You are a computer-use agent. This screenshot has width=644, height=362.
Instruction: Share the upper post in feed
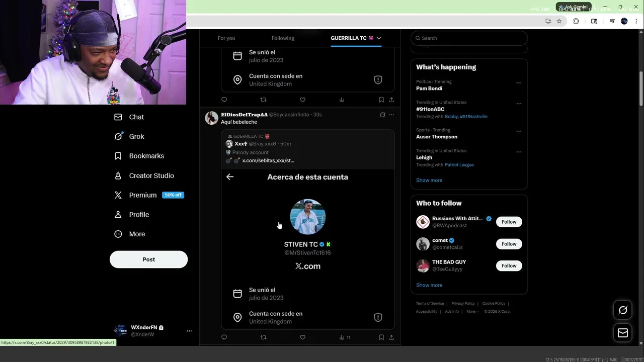tap(391, 100)
